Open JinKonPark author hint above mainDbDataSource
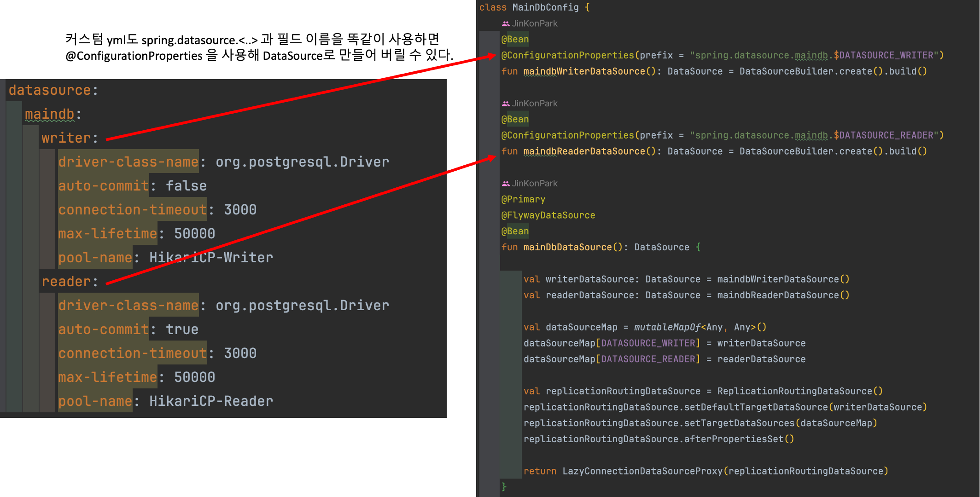Viewport: 980px width, 497px height. [534, 184]
